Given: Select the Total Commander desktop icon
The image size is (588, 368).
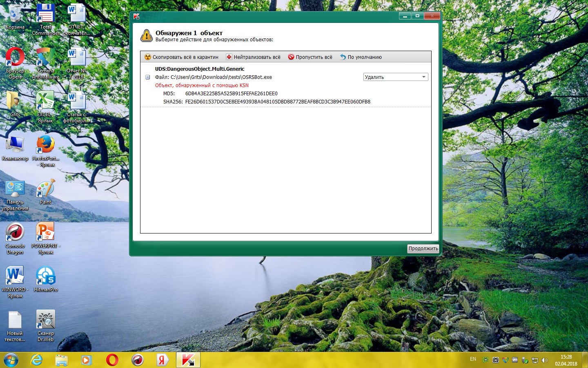Looking at the screenshot, I should (x=46, y=20).
